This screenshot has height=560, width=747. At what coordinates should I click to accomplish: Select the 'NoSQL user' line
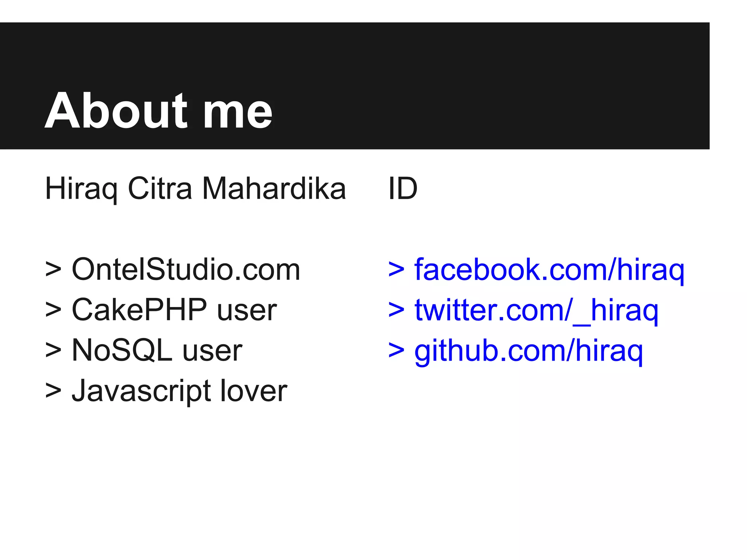tap(157, 351)
